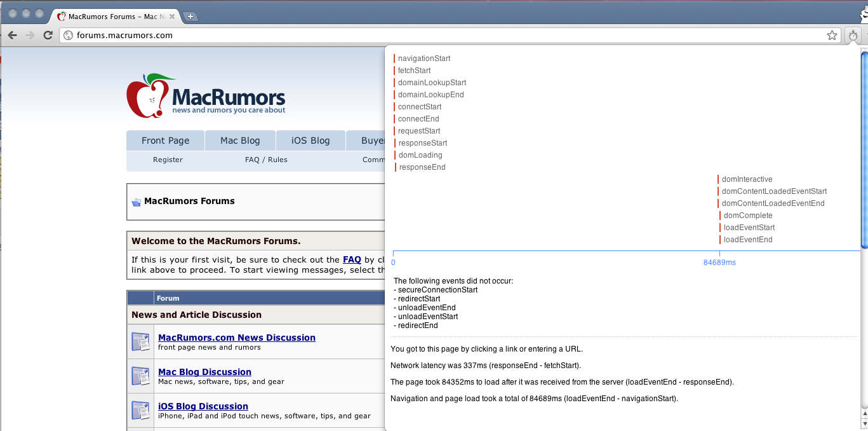Click the 'page took 84352ms to load' line
This screenshot has width=868, height=431.
coord(562,382)
